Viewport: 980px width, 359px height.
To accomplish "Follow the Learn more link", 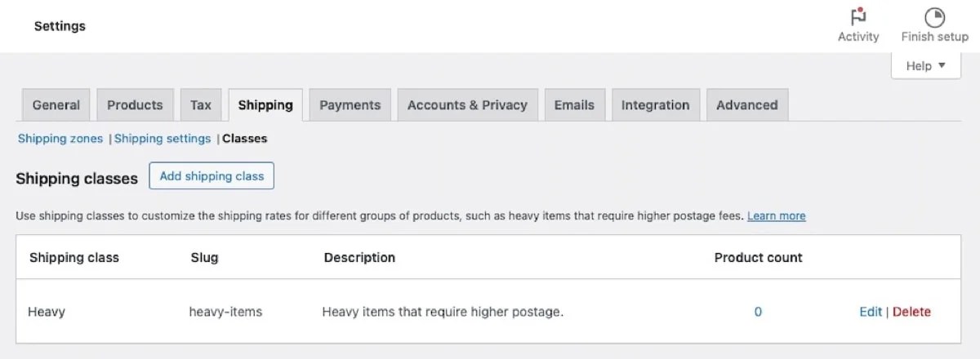I will (776, 216).
